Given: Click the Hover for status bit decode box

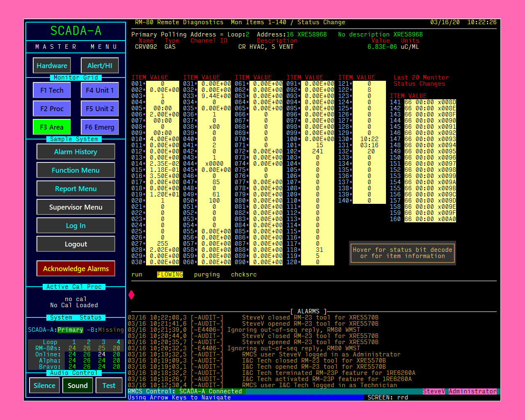Looking at the screenshot, I should (x=402, y=253).
